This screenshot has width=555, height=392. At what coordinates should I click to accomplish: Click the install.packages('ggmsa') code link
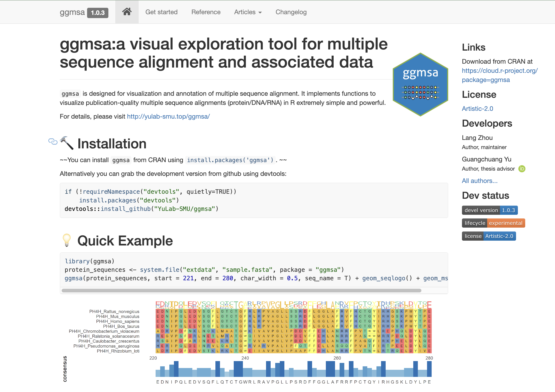click(230, 160)
